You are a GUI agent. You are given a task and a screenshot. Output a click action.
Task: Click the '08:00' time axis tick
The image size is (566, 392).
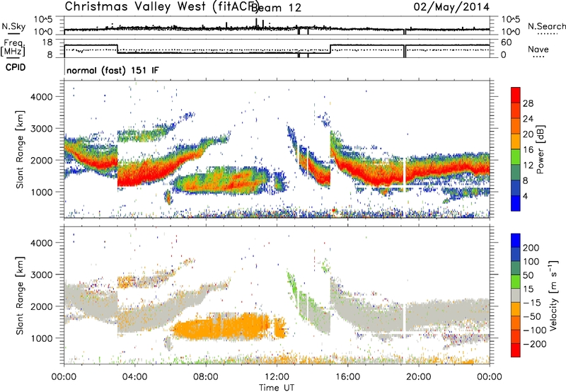coord(206,377)
